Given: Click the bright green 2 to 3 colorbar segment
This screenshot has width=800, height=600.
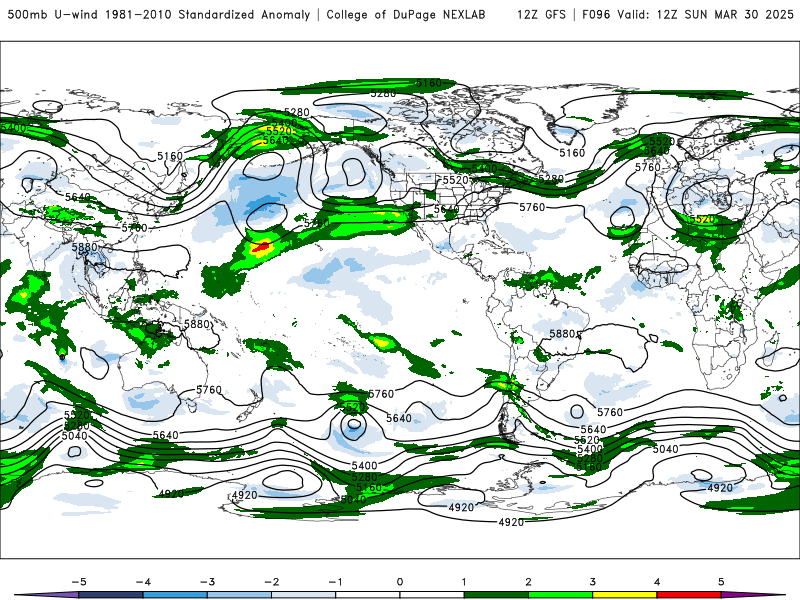Looking at the screenshot, I should click(x=560, y=595).
